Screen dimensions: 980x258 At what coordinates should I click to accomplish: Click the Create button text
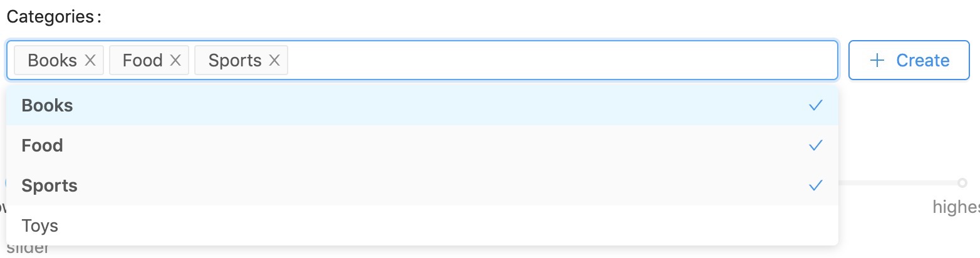point(923,60)
